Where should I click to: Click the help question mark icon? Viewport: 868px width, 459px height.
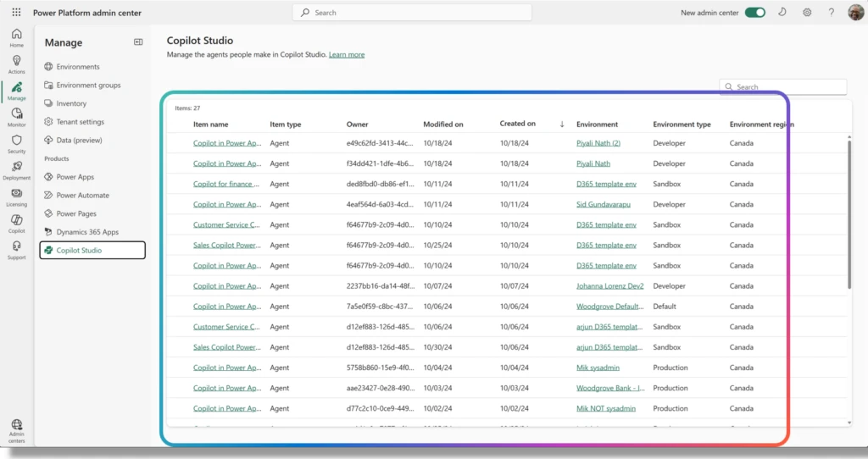coord(832,13)
